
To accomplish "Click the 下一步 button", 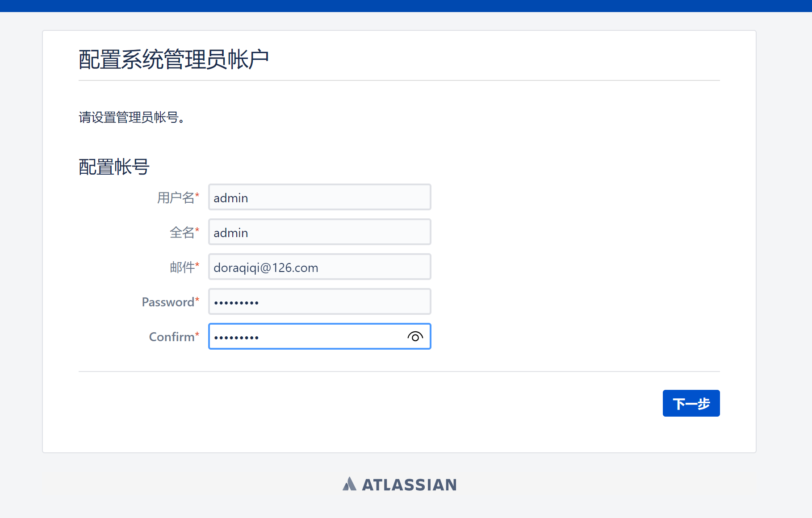I will click(x=691, y=403).
